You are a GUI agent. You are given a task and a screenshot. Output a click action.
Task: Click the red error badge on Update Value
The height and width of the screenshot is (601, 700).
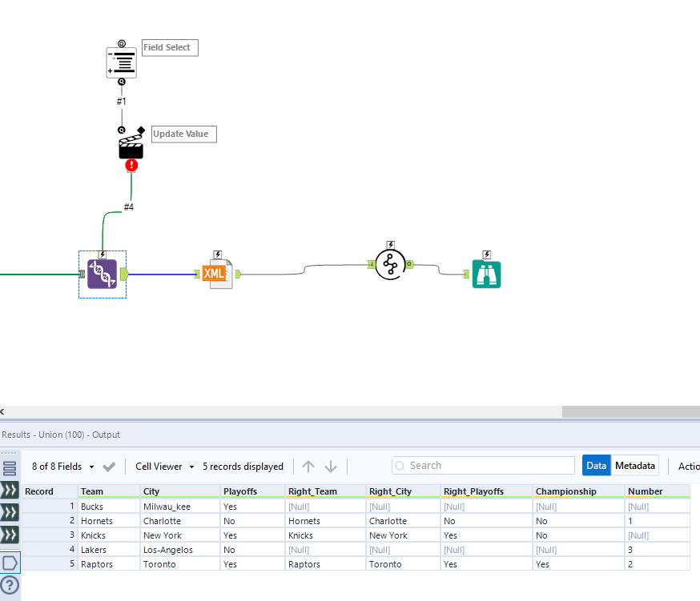click(x=131, y=165)
